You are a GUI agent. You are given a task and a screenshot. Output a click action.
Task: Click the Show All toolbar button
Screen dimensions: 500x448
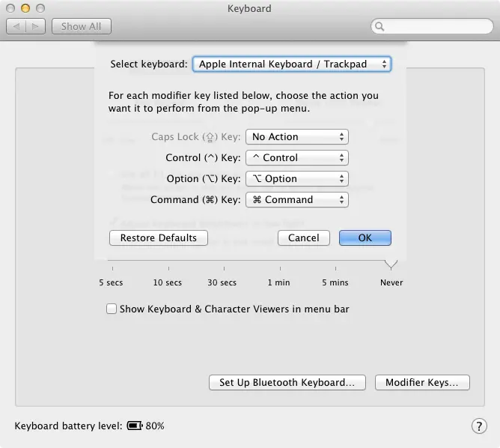point(81,26)
